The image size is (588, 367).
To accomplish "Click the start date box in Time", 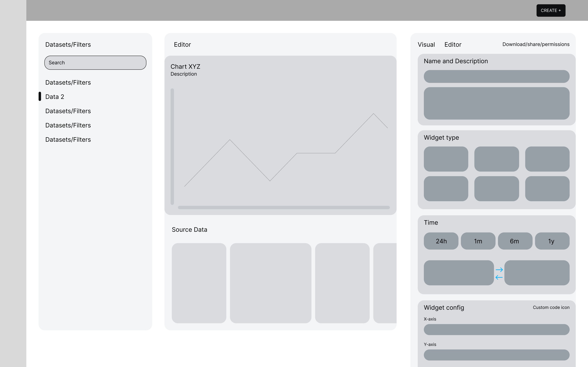I will (459, 273).
